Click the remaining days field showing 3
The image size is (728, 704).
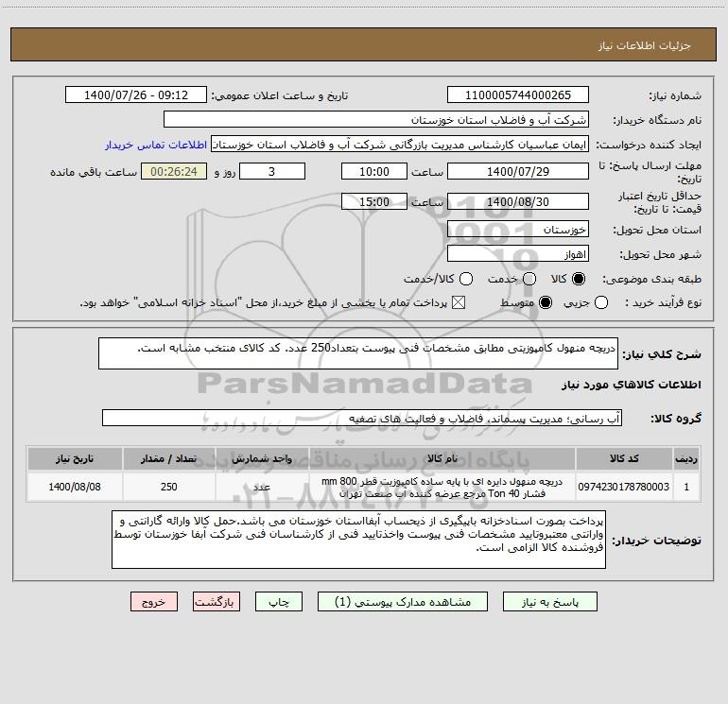[x=272, y=171]
